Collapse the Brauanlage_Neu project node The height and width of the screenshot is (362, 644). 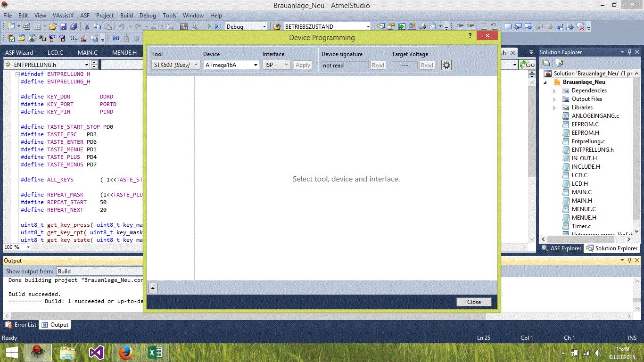(546, 82)
